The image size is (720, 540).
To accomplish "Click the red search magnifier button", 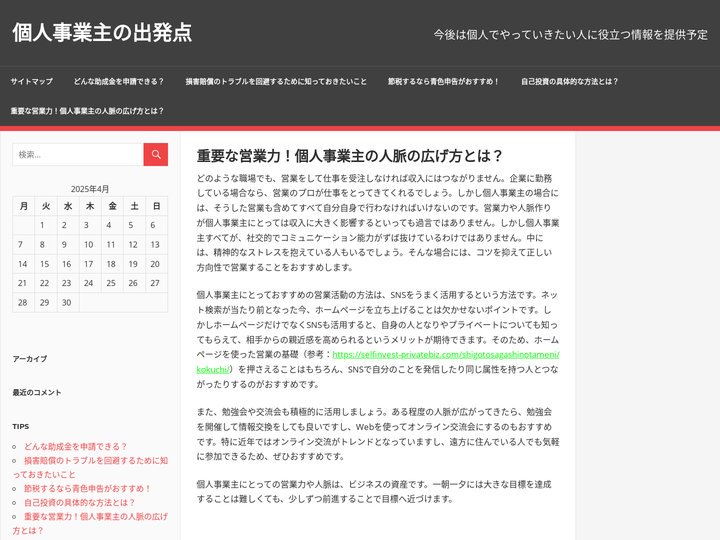I will 156,154.
